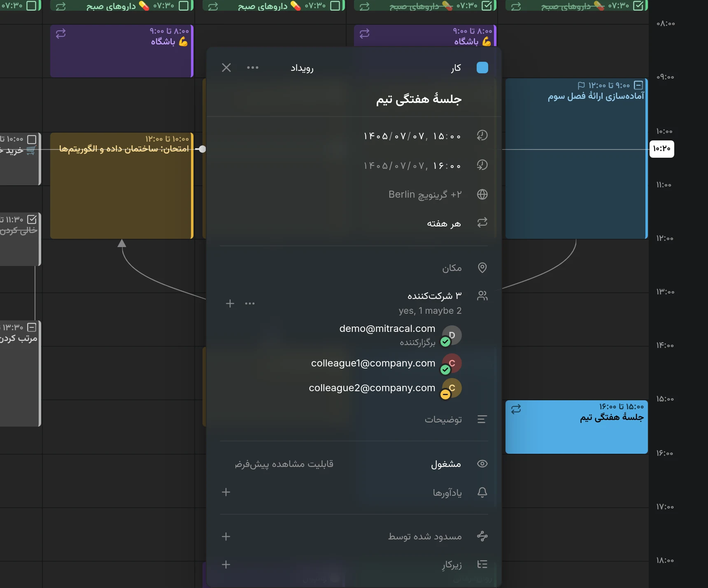Click the description lines icon
The image size is (708, 588).
tap(482, 419)
